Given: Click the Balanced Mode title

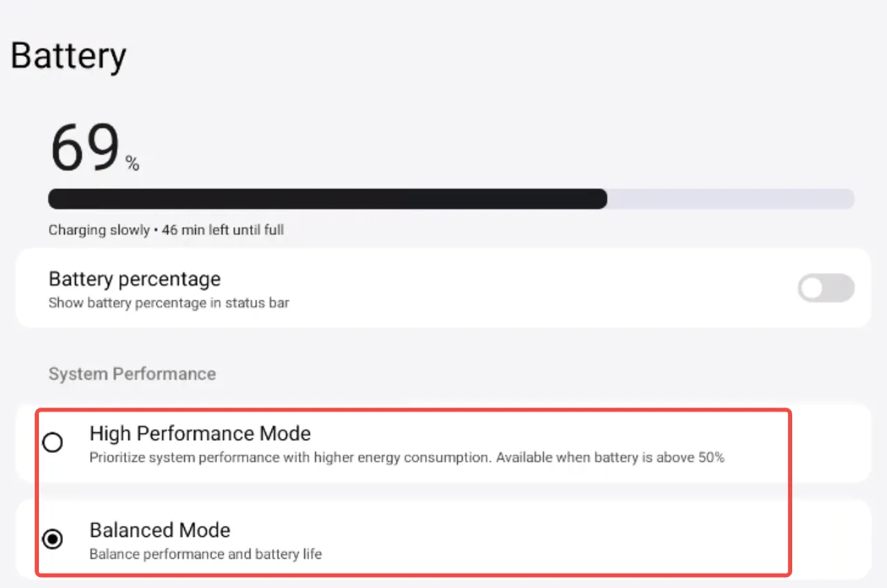Looking at the screenshot, I should (x=159, y=531).
